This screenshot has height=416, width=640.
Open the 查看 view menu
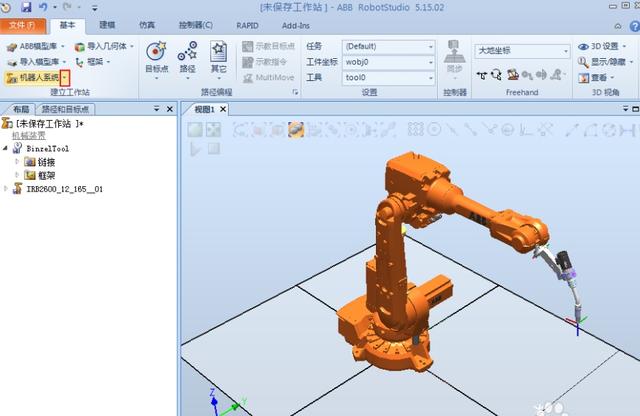point(596,78)
